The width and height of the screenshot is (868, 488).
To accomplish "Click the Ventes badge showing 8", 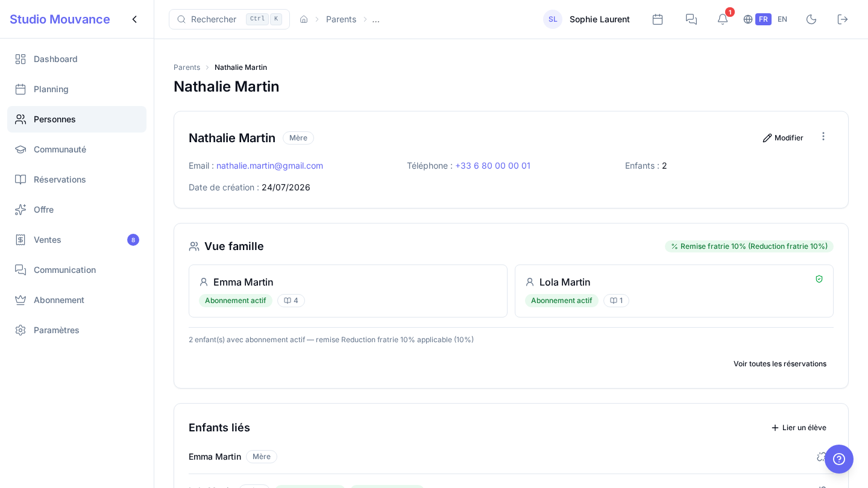I will click(133, 240).
